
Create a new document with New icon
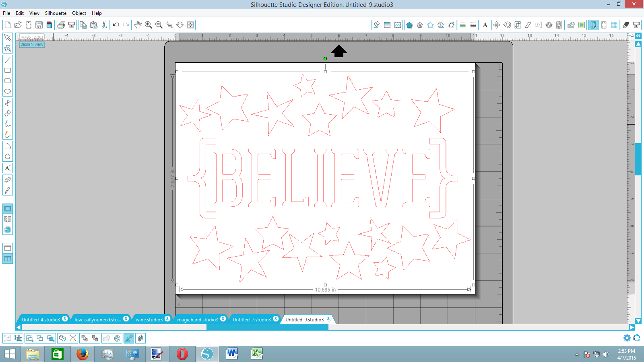click(7, 25)
